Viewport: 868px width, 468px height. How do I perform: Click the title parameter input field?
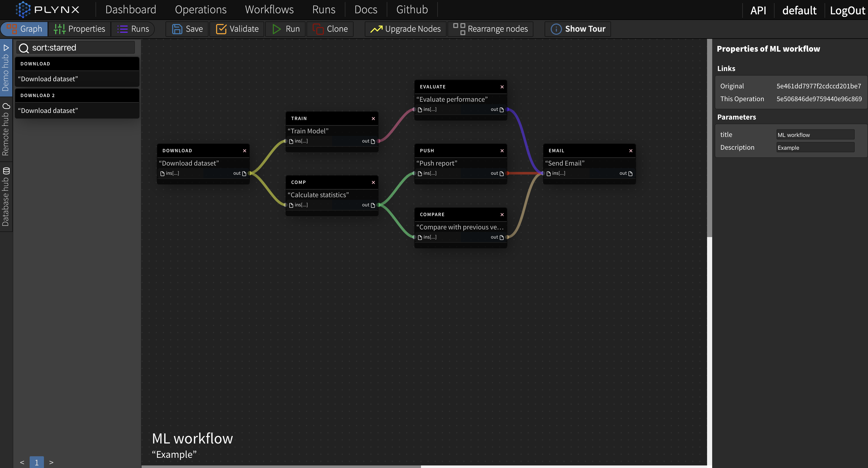point(815,135)
